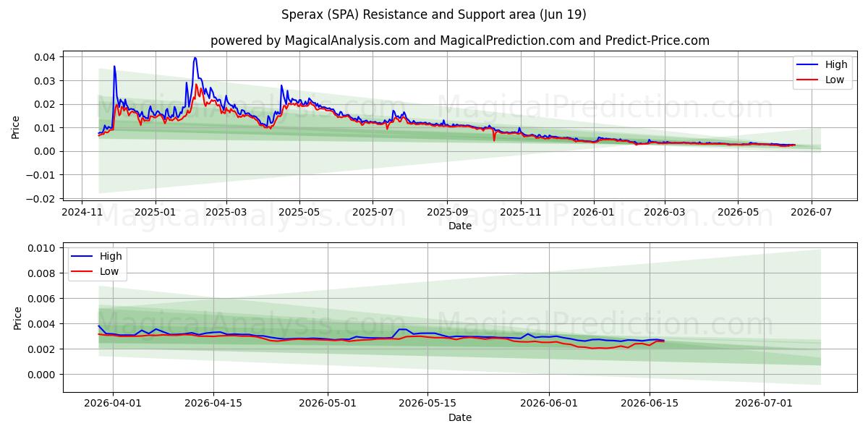Click the 'Date' x-axis title of the top chart
The image size is (868, 434).
tap(460, 226)
